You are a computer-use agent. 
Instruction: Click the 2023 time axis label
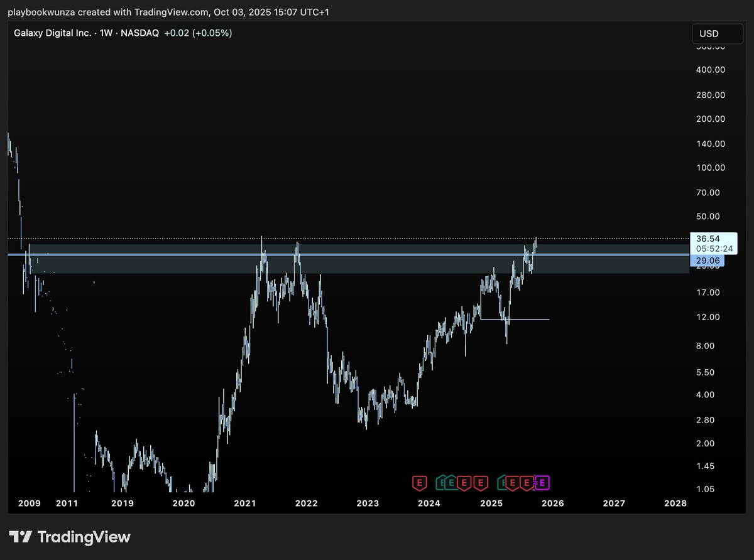click(x=368, y=503)
